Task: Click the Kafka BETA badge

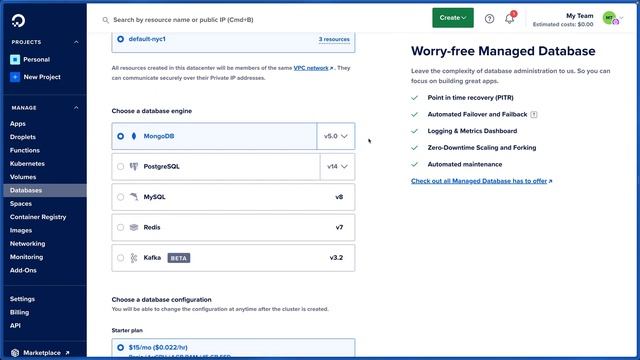Action: click(x=179, y=258)
